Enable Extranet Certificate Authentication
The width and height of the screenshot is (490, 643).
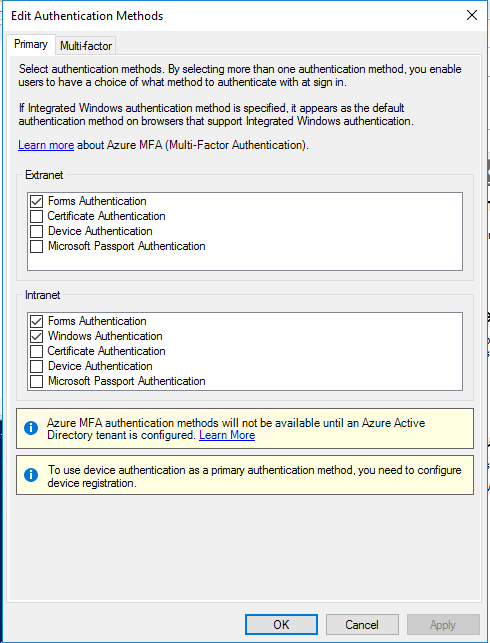[36, 216]
